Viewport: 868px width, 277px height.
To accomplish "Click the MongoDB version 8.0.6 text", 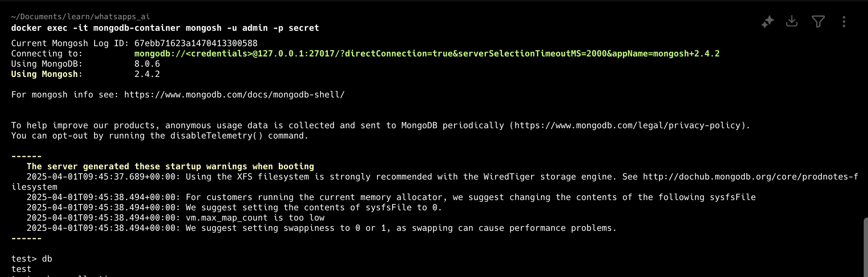I will click(x=147, y=64).
